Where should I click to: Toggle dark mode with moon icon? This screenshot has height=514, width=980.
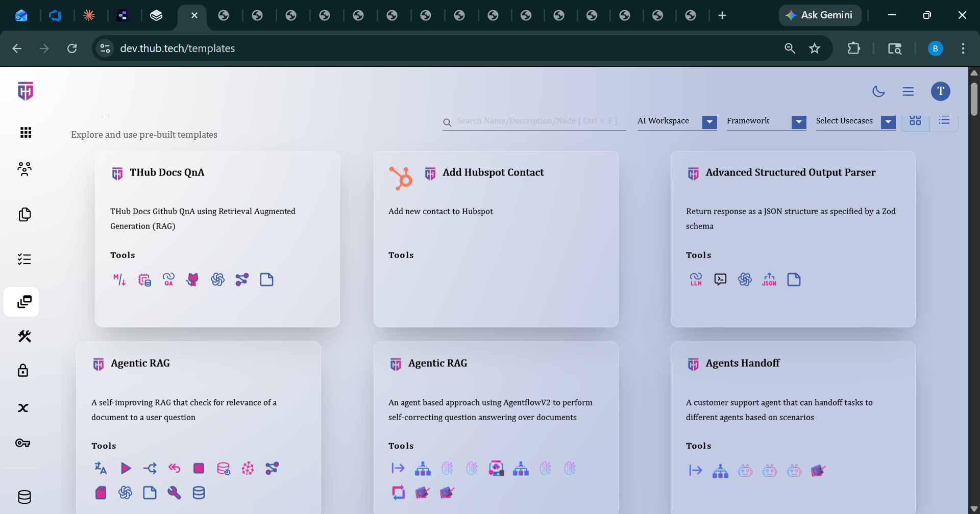click(x=878, y=92)
